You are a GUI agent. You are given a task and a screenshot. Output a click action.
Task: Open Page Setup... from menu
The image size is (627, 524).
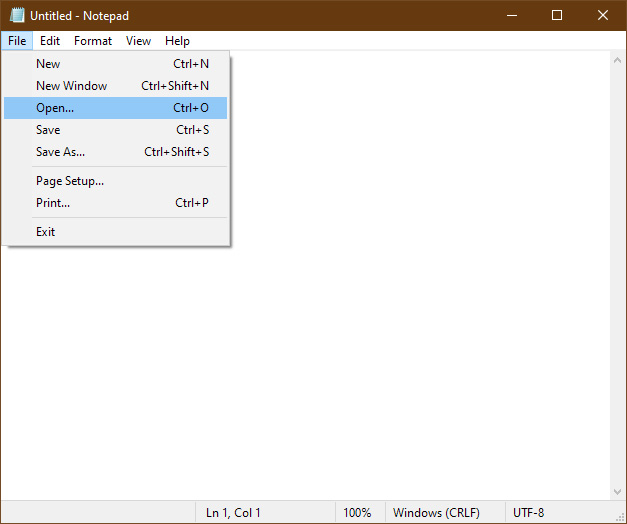click(116, 181)
